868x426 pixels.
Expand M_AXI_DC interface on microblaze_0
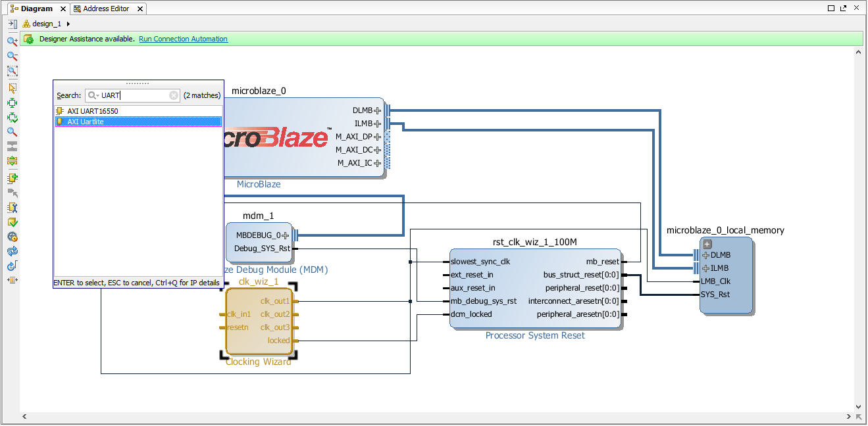[x=378, y=150]
